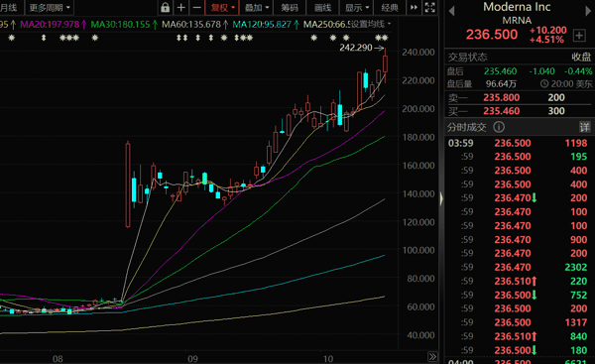Open 详 trade details link

tap(585, 127)
